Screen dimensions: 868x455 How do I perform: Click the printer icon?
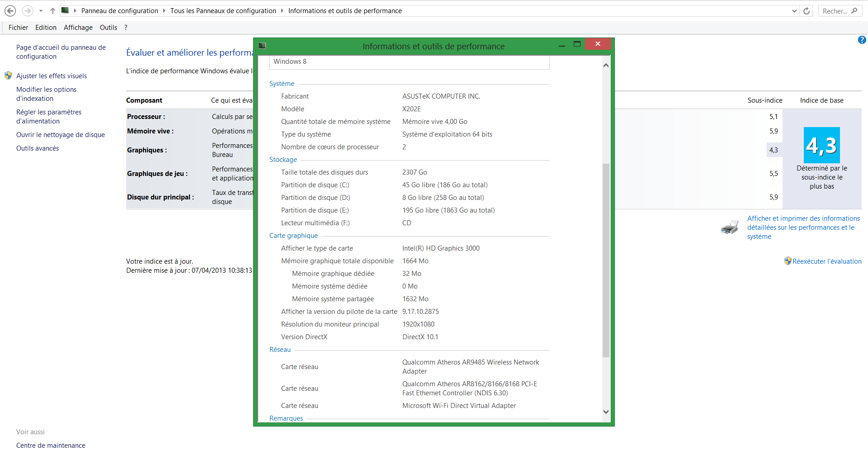point(729,227)
